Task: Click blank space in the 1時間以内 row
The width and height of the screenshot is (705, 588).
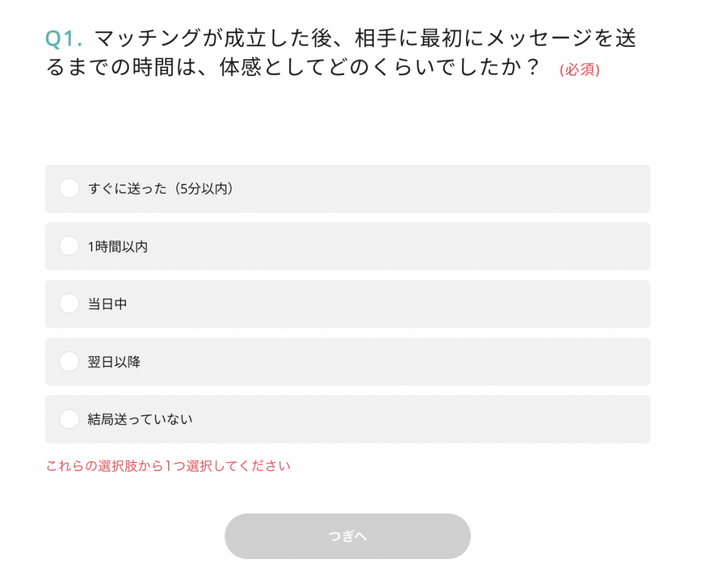Action: (413, 246)
